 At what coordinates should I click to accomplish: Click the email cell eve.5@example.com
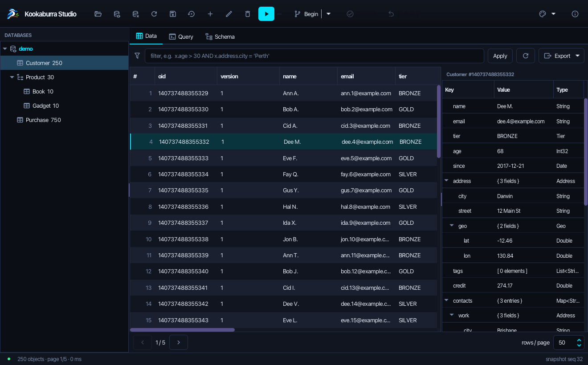pyautogui.click(x=366, y=158)
